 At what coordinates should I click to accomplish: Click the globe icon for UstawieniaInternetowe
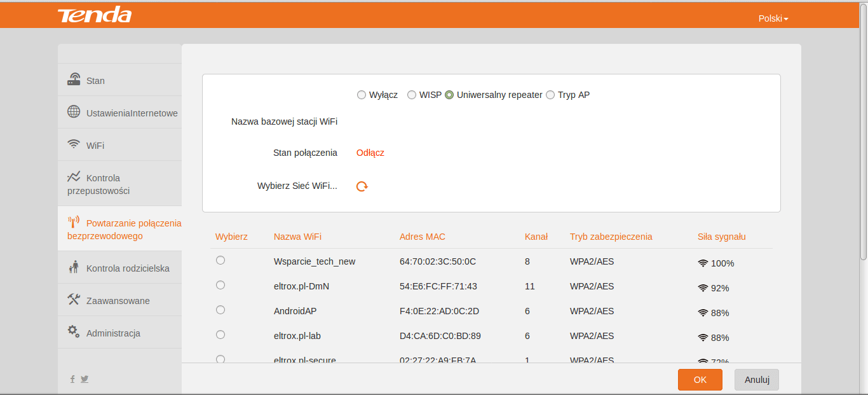(74, 112)
